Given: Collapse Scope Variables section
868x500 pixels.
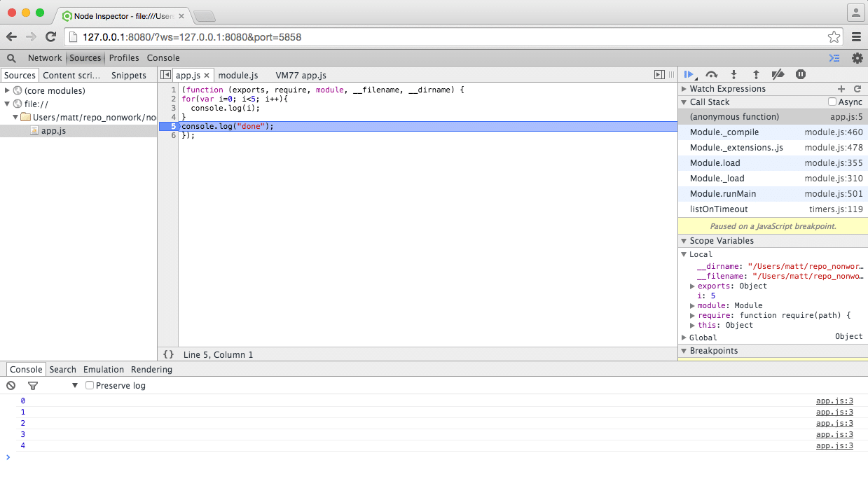Looking at the screenshot, I should tap(684, 241).
